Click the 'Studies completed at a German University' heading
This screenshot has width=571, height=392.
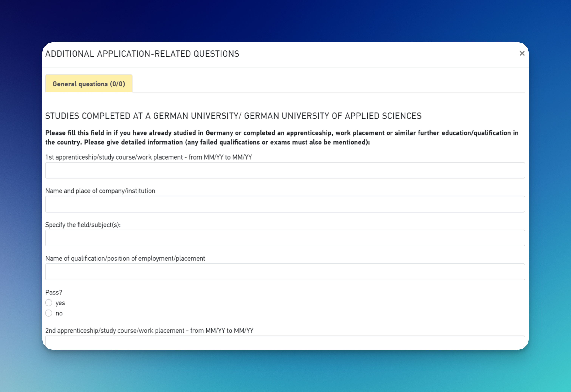pyautogui.click(x=233, y=116)
